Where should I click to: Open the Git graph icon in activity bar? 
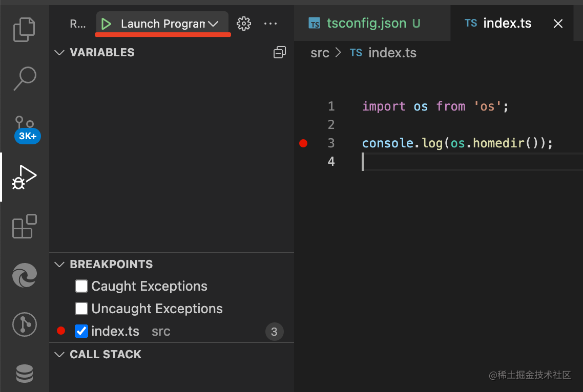coord(24,324)
